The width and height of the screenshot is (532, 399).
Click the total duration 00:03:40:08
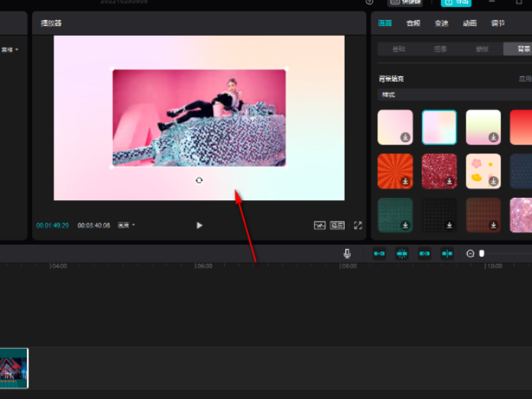[94, 225]
